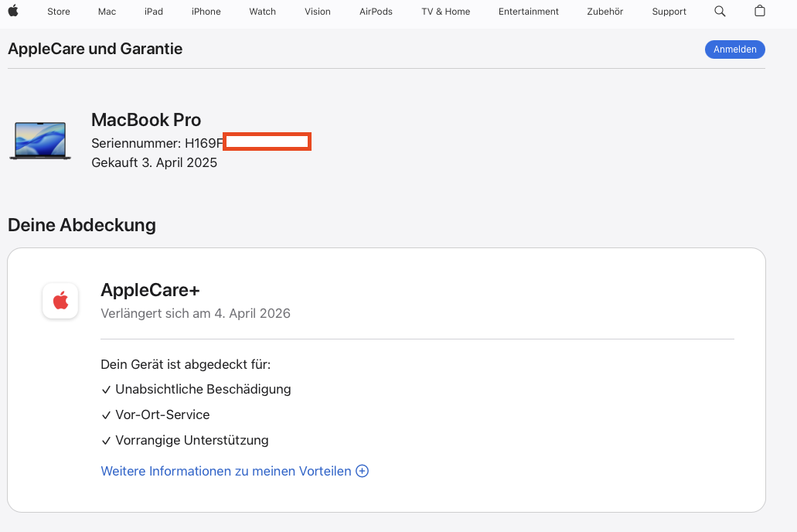Select the Entertainment menu item

pyautogui.click(x=529, y=12)
